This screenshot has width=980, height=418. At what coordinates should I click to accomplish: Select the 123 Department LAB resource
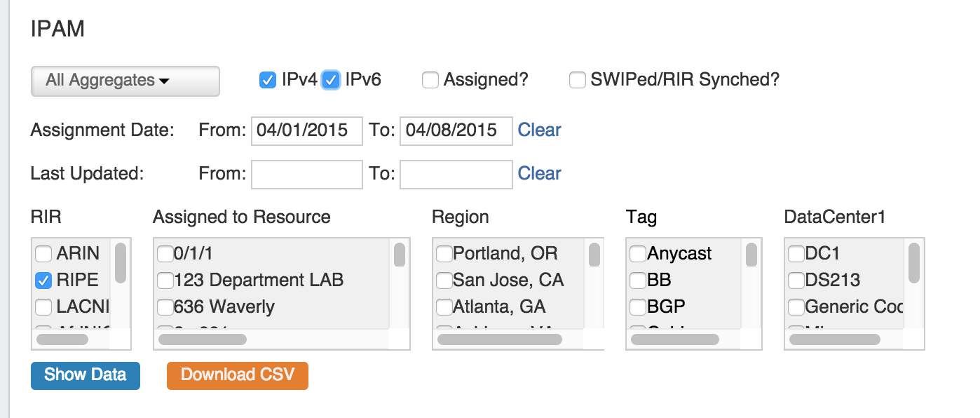165,281
